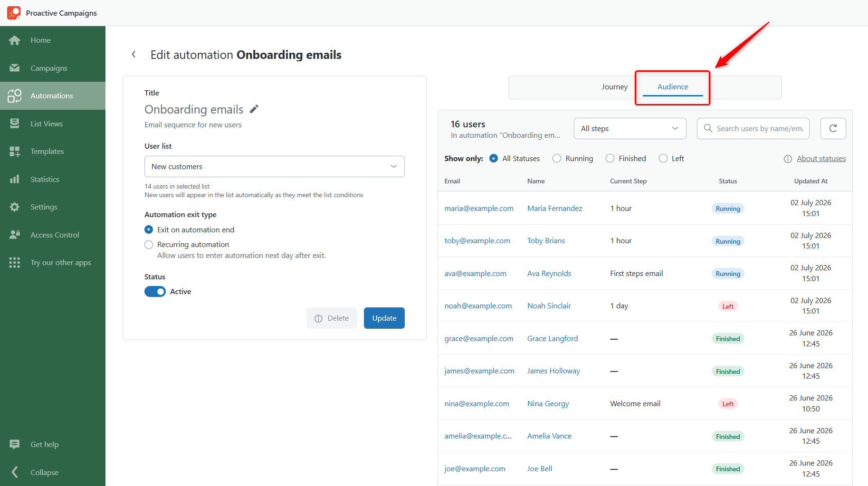Click Email sequence for new users description
Viewport: 868px width, 486px height.
tap(193, 125)
